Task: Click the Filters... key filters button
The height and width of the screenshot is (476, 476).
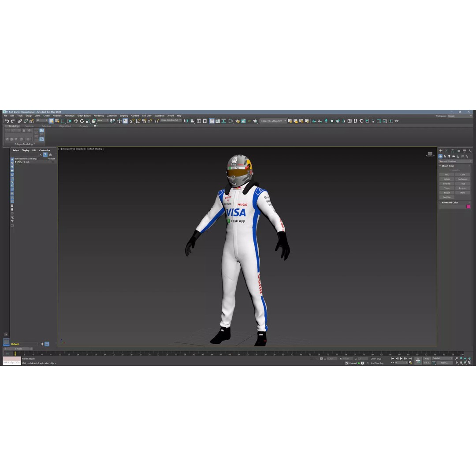Action: pos(445,363)
